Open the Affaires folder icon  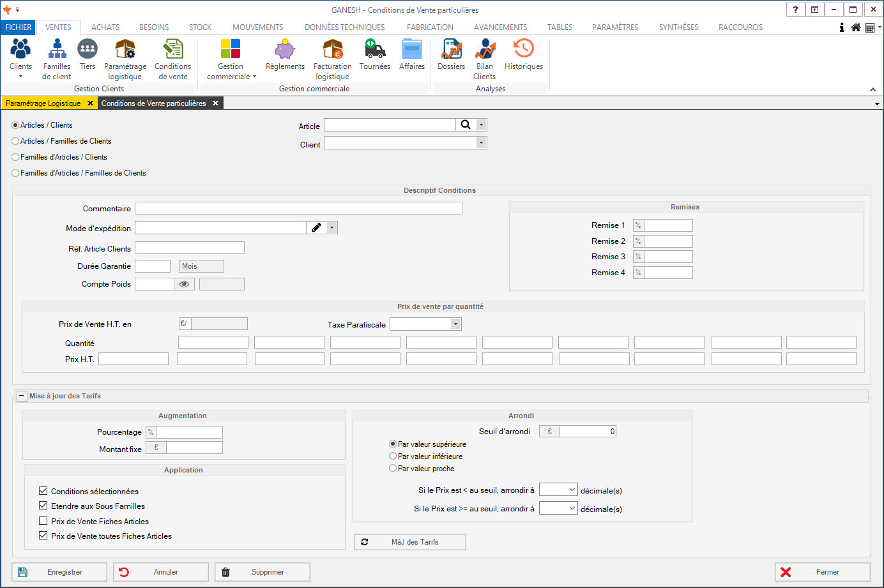click(412, 50)
